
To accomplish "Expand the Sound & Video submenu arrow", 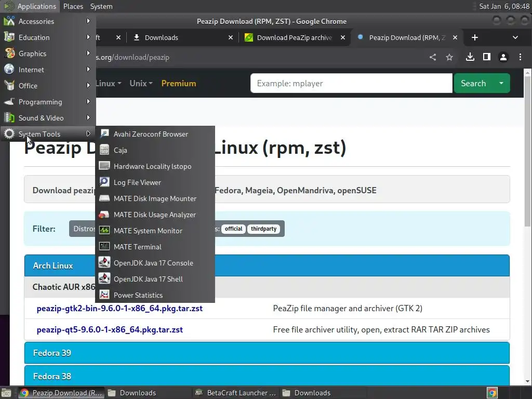I will point(88,118).
